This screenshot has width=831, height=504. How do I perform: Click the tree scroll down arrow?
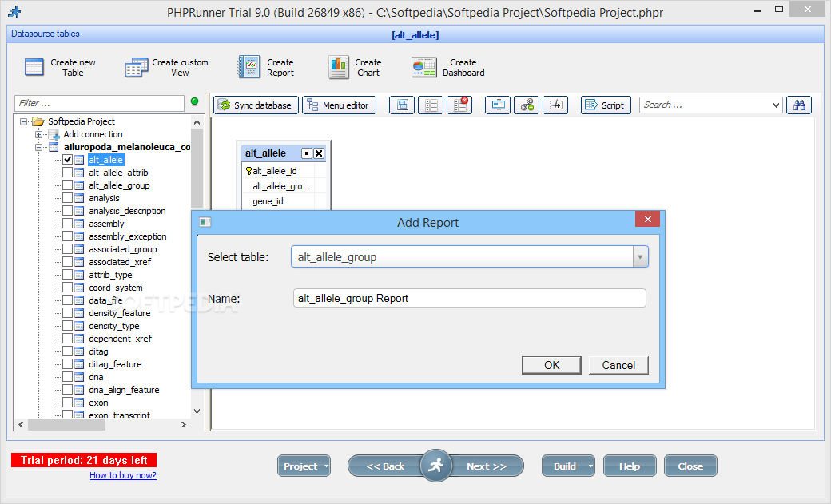[197, 411]
